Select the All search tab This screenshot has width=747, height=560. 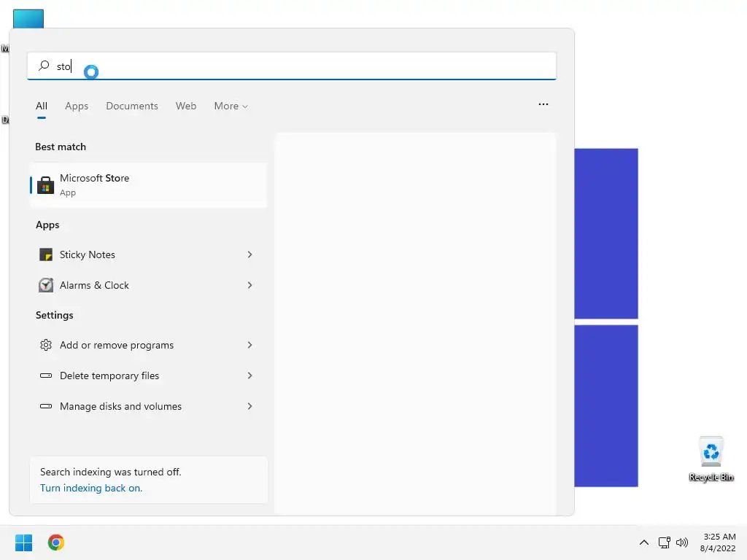tap(42, 106)
